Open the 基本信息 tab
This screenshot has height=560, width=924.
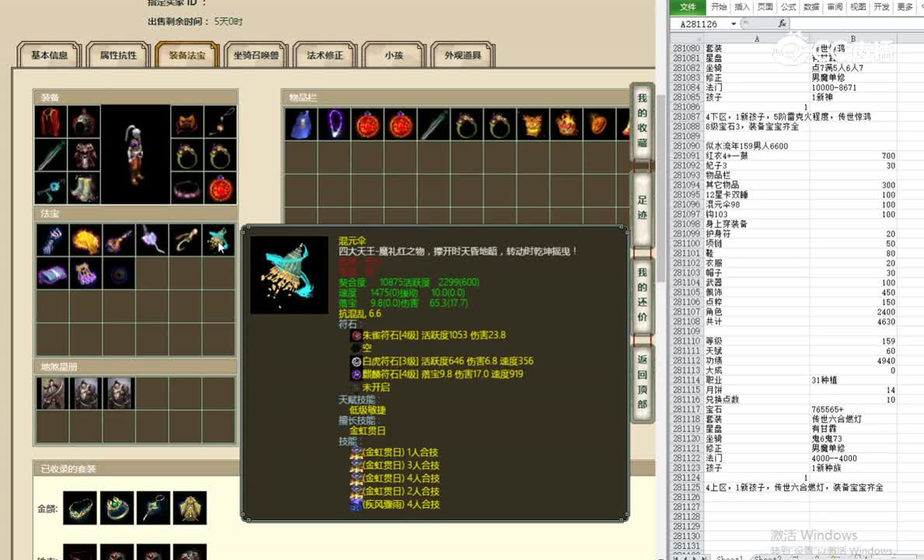point(50,54)
